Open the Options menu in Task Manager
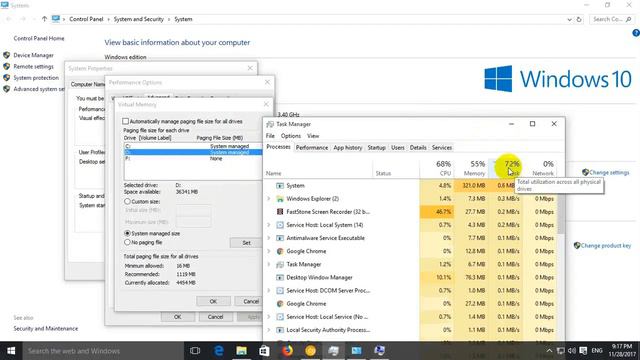The width and height of the screenshot is (640, 360). pyautogui.click(x=291, y=136)
